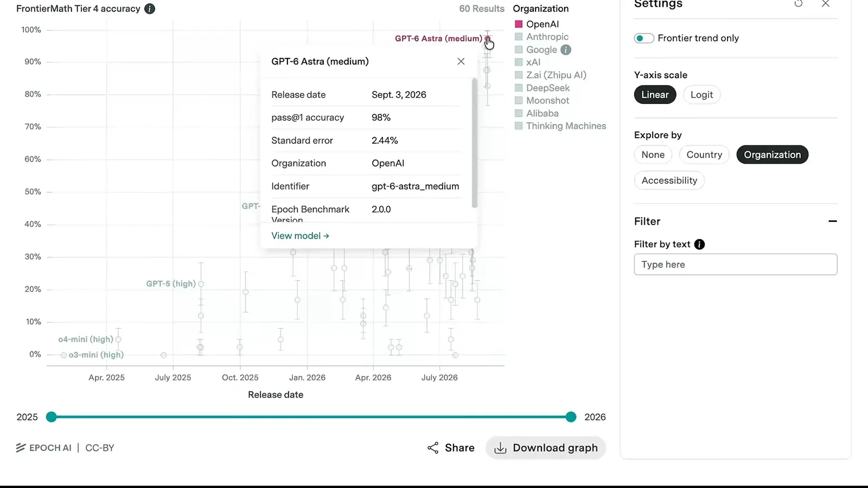Set Explore by to Organization
Screen dimensions: 868x488
point(772,155)
